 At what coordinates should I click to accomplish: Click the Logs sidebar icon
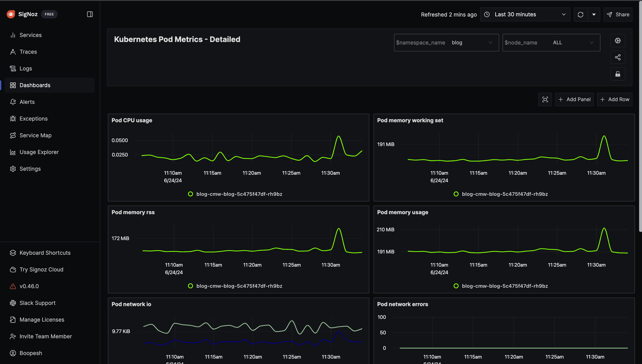[x=13, y=68]
